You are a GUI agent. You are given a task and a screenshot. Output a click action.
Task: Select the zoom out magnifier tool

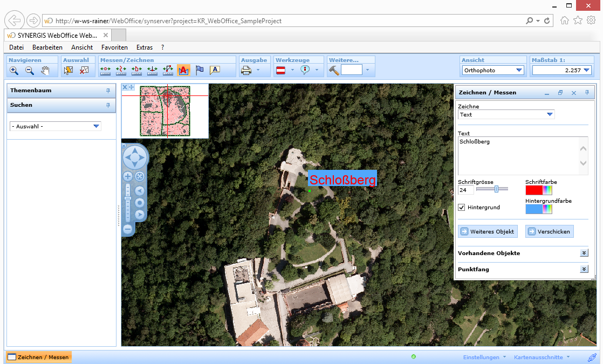pyautogui.click(x=30, y=70)
